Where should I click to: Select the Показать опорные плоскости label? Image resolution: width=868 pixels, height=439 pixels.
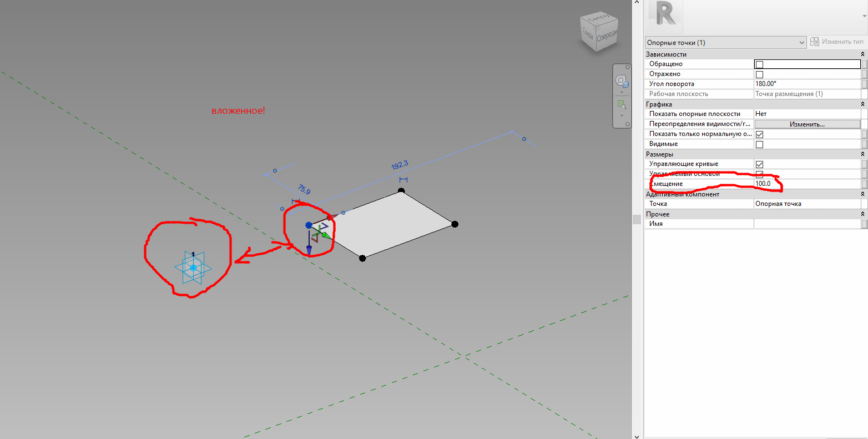point(695,114)
